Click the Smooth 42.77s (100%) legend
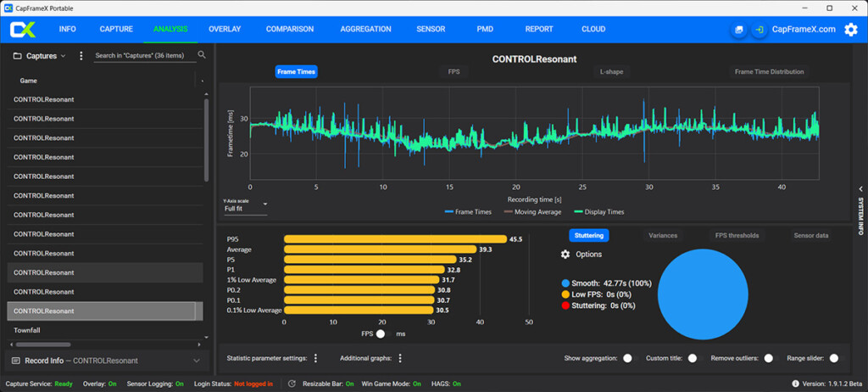The image size is (868, 392). (x=606, y=283)
